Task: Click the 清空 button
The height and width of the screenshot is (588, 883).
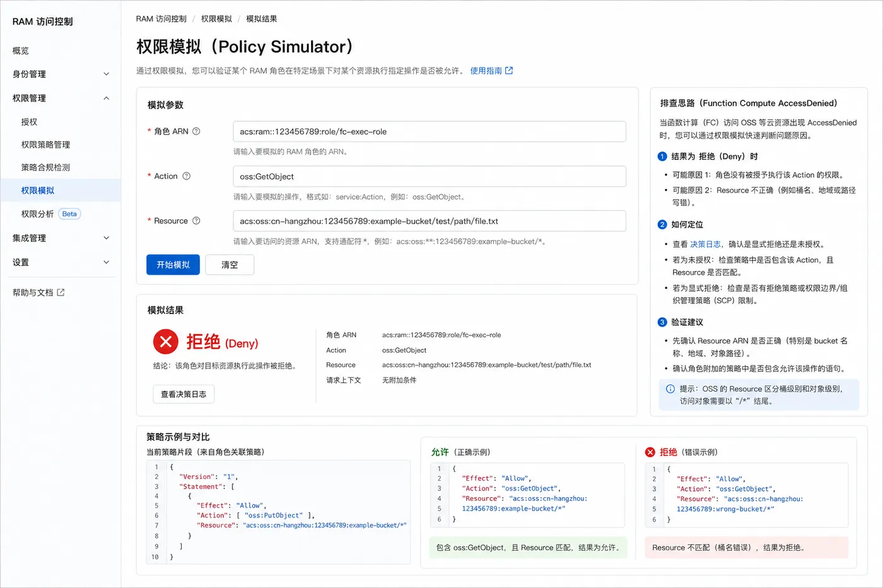Action: 230,265
